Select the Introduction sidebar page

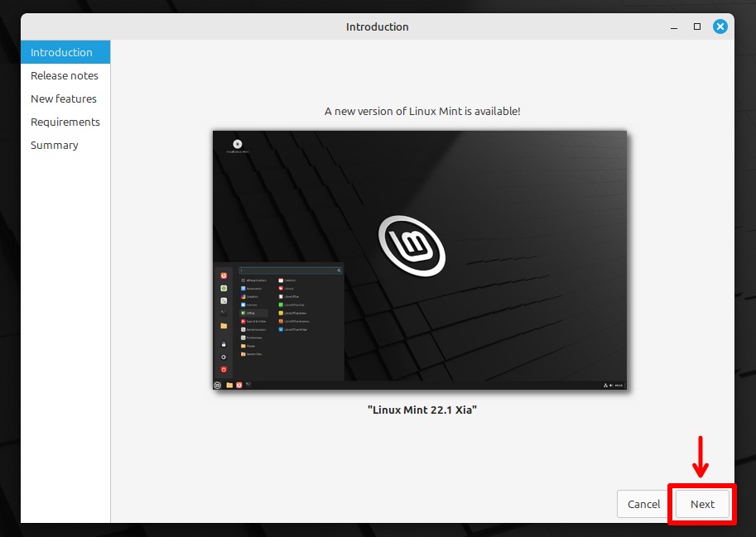point(65,52)
